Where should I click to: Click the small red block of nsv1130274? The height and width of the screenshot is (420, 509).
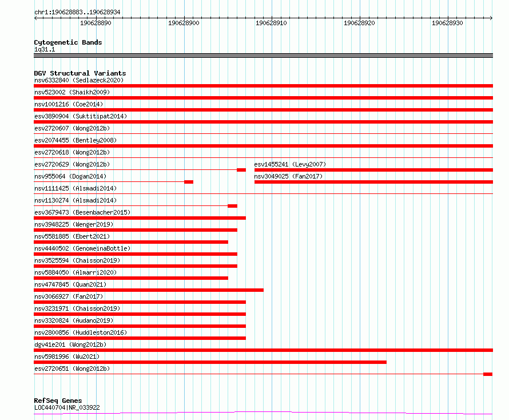[x=232, y=206]
